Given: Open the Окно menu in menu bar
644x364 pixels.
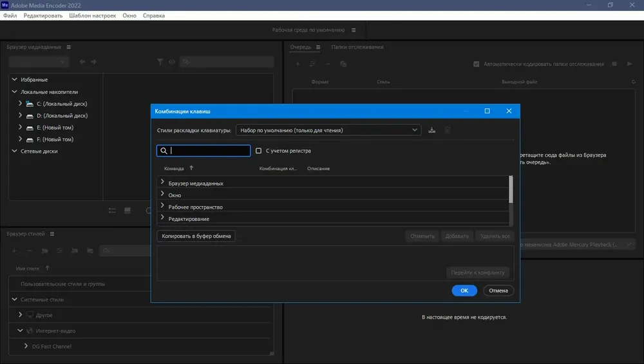Looking at the screenshot, I should (x=129, y=15).
